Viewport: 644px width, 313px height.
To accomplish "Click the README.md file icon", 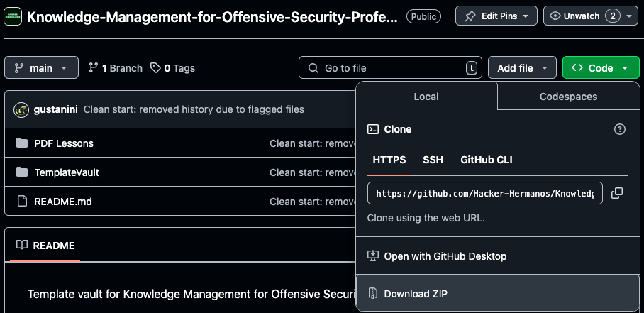I will coord(22,202).
